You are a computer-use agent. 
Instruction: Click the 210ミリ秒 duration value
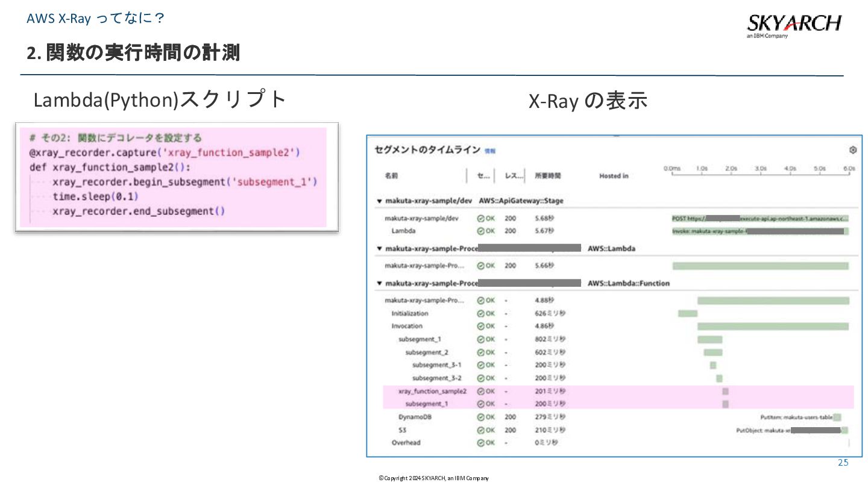point(550,430)
